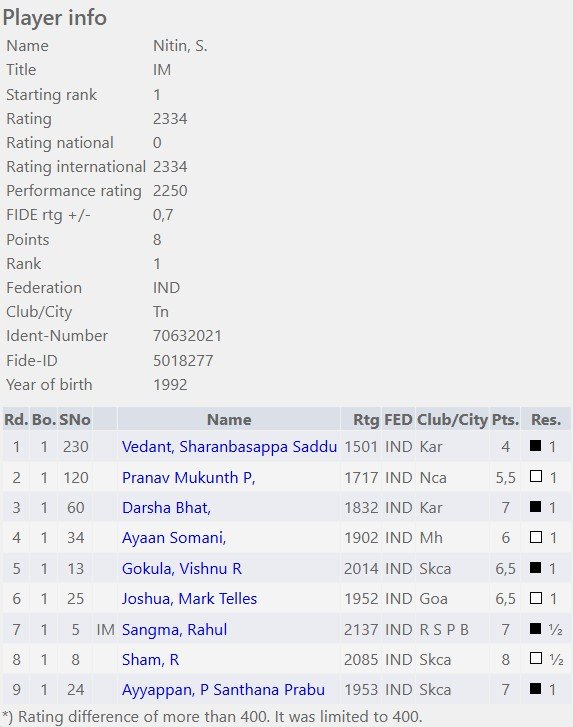Click black piece icon in round 7 result
The width and height of the screenshot is (573, 727).
click(535, 628)
